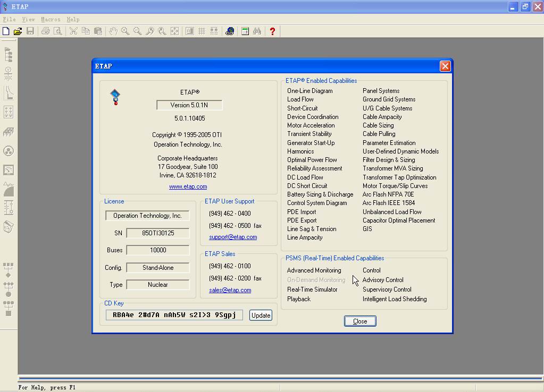Click the hierarchy icon ending in diamond
The width and height of the screenshot is (544, 392).
pyautogui.click(x=9, y=270)
